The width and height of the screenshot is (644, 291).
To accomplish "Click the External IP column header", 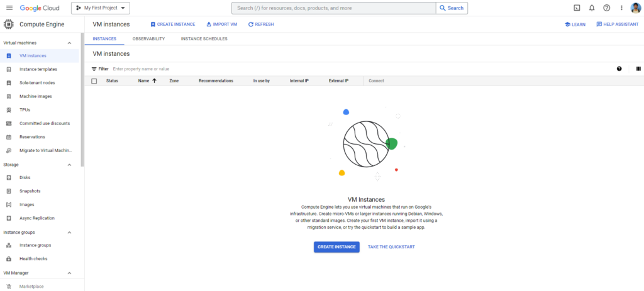I will [x=338, y=81].
